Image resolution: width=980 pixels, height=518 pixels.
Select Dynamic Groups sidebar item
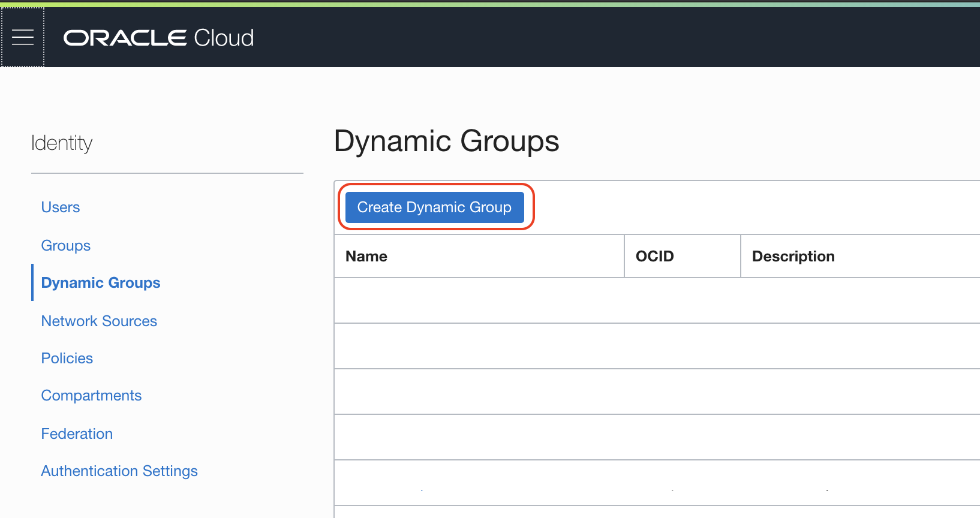tap(101, 283)
